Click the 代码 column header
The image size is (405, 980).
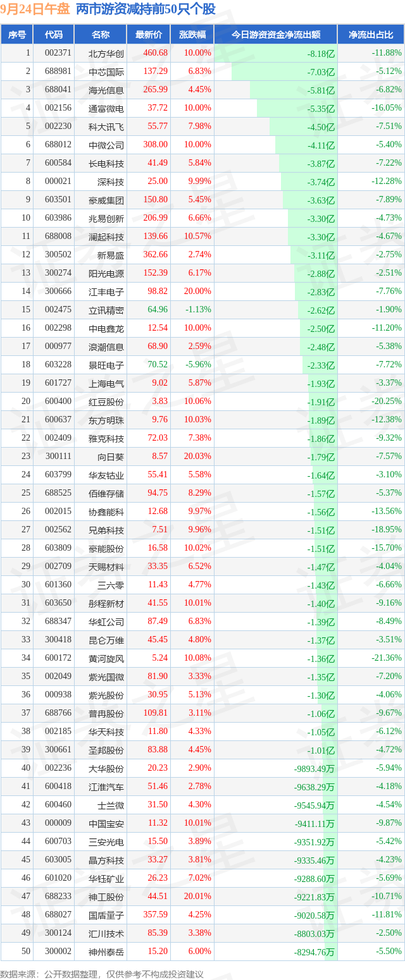[x=54, y=35]
